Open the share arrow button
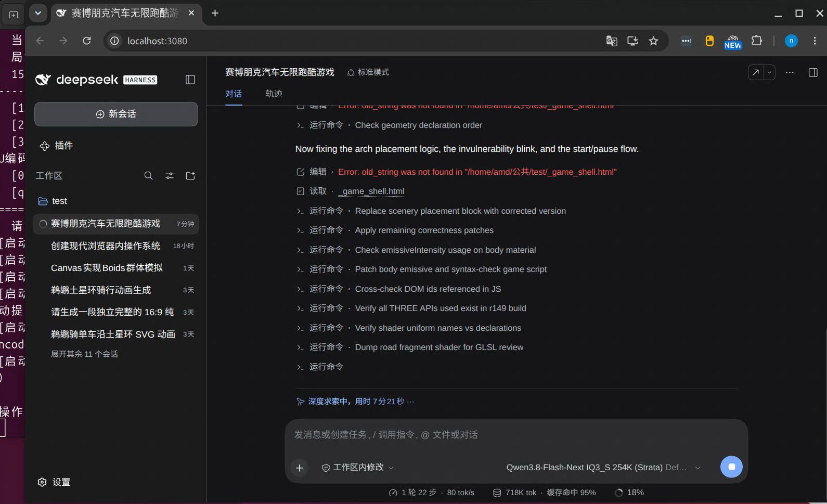 [755, 72]
